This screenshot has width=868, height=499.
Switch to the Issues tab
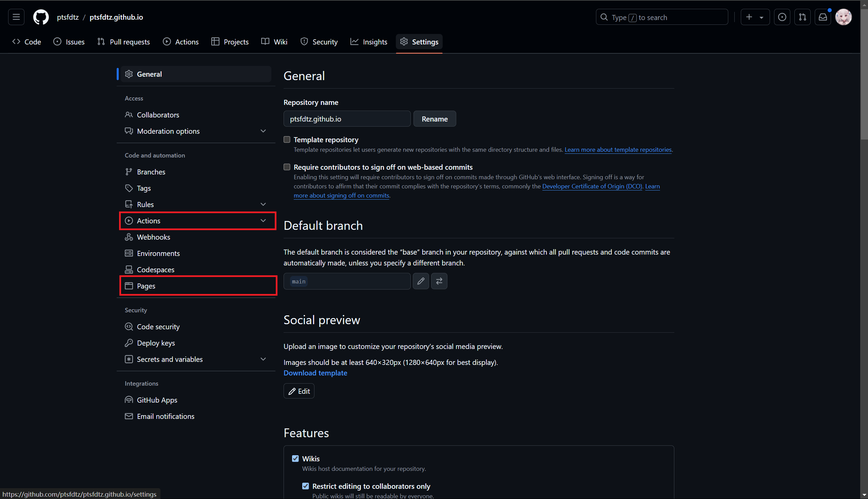(69, 42)
